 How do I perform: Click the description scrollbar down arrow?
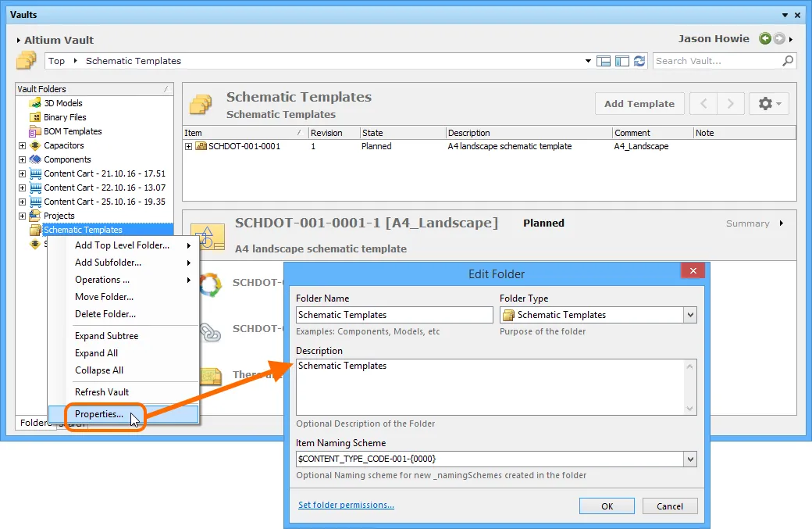689,409
